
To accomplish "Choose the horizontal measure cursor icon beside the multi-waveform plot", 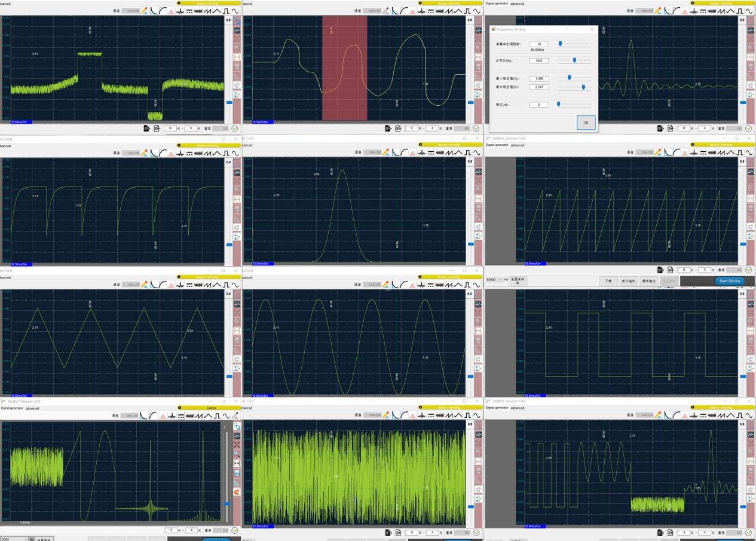I will pyautogui.click(x=237, y=463).
